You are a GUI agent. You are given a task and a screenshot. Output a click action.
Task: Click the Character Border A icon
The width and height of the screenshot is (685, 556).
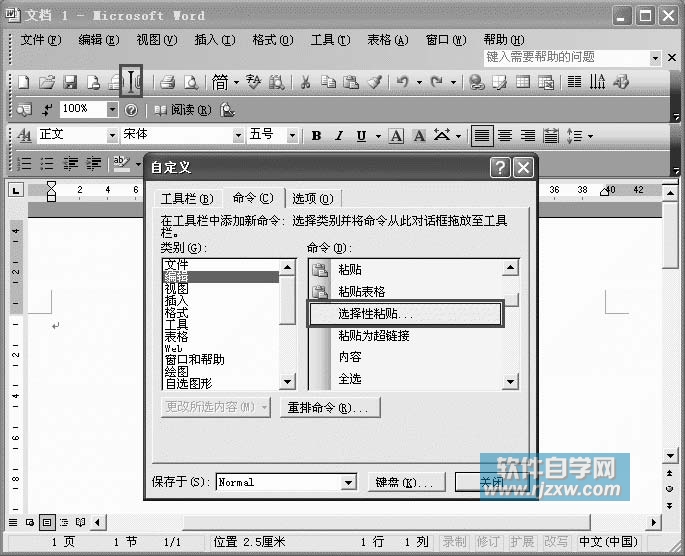pyautogui.click(x=396, y=136)
